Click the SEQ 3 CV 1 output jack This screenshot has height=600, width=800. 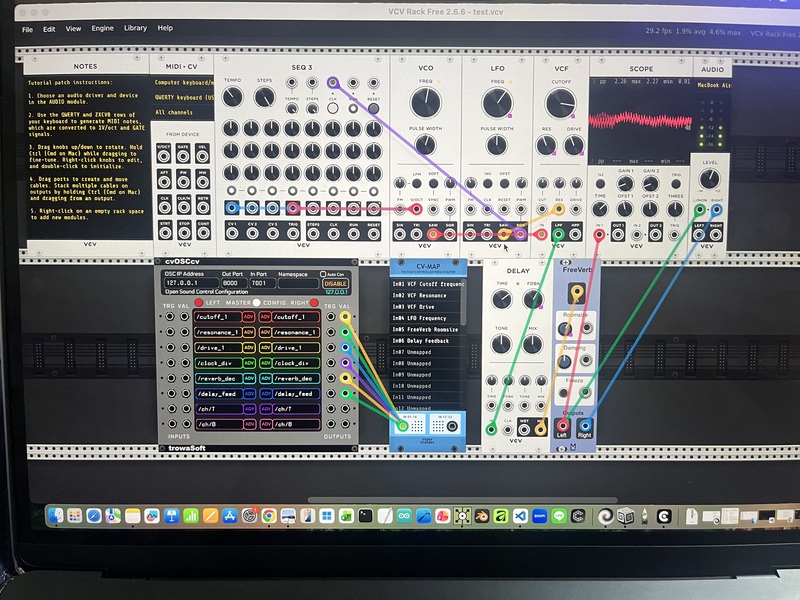(232, 234)
